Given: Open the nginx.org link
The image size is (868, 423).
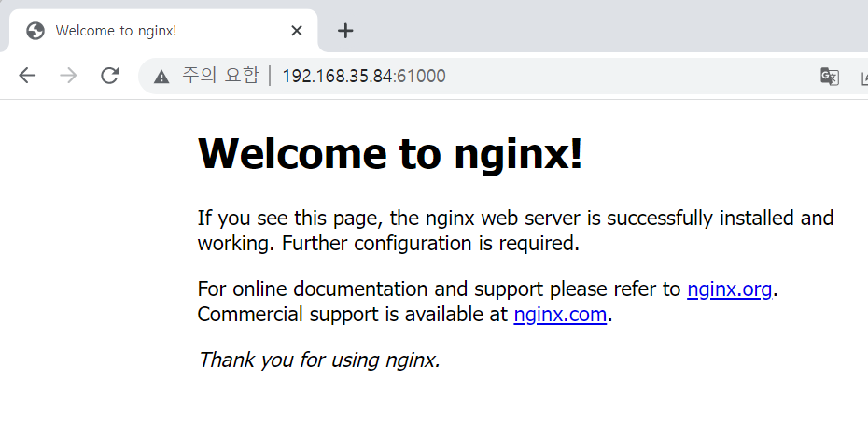Looking at the screenshot, I should coord(729,289).
